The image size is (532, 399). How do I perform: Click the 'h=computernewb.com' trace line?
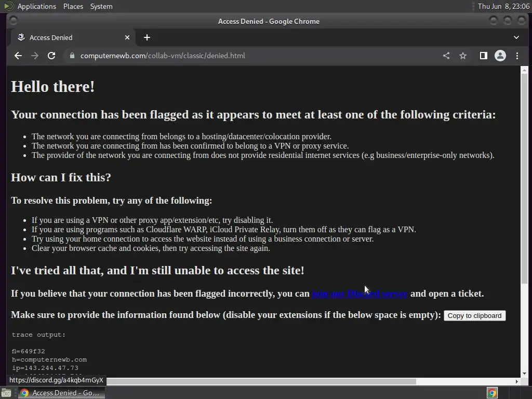coord(49,360)
